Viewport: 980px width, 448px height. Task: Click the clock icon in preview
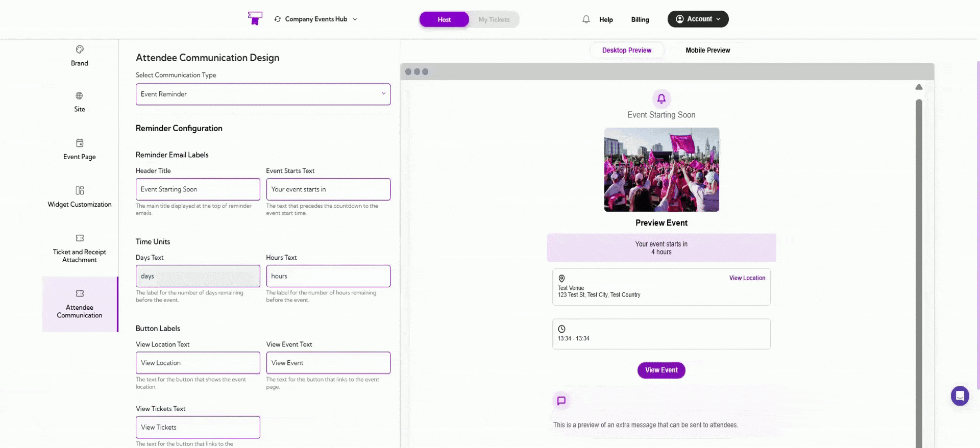click(561, 329)
